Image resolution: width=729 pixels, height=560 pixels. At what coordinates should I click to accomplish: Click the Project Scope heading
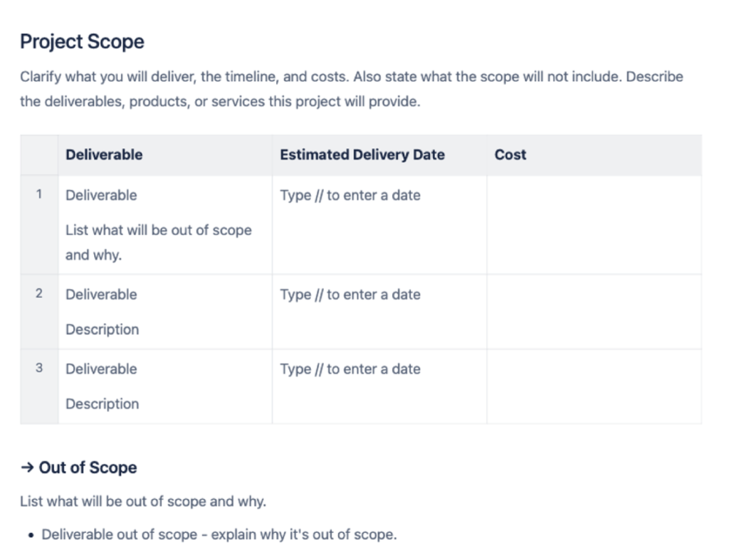[x=82, y=42]
